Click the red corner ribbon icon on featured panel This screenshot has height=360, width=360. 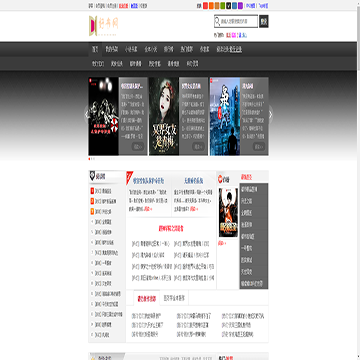tap(129, 177)
